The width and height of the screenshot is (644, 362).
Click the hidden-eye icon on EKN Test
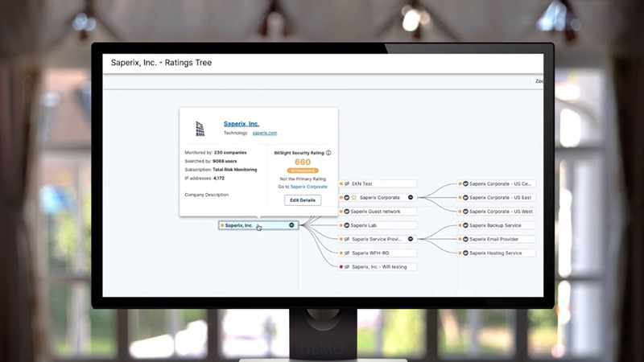[x=347, y=183]
